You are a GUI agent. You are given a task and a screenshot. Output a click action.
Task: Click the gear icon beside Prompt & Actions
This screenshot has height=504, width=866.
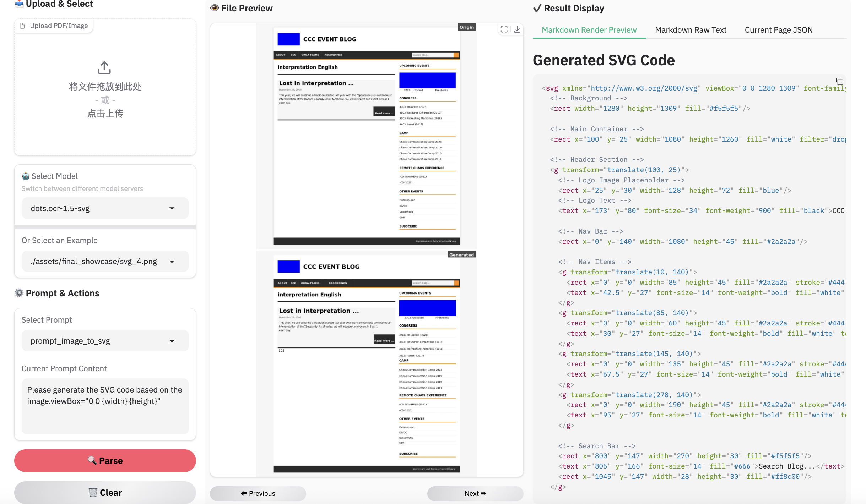[19, 293]
